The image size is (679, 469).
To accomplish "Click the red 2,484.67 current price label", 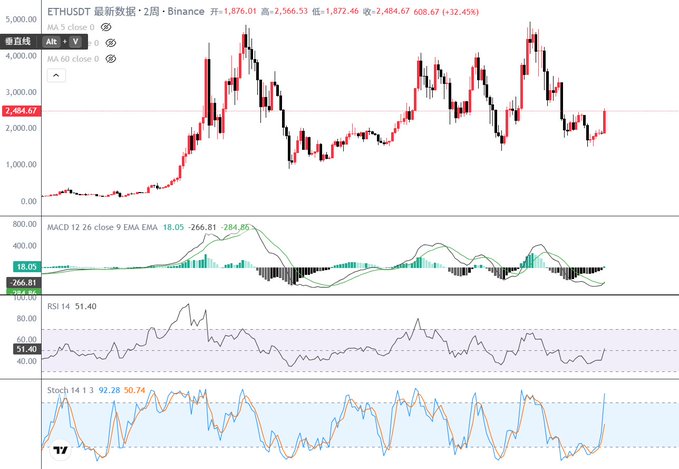I will [x=22, y=111].
